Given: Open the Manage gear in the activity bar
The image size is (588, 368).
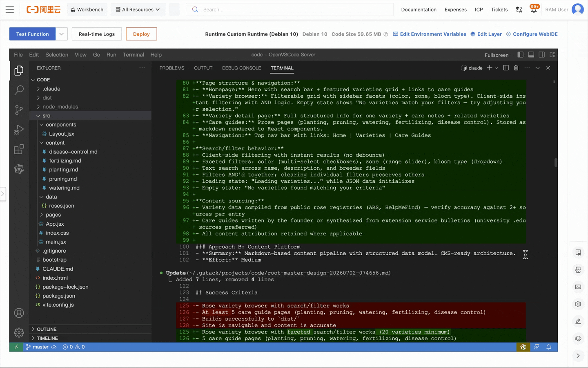Looking at the screenshot, I should (19, 333).
